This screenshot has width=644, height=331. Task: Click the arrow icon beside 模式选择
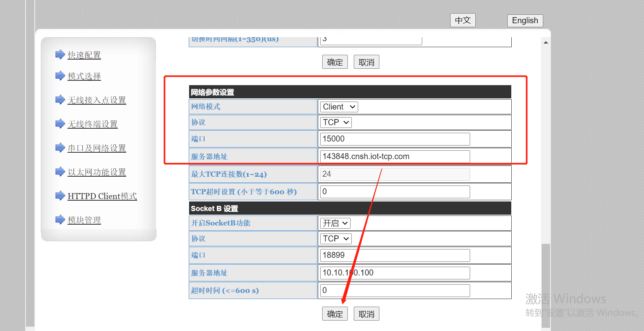point(60,76)
